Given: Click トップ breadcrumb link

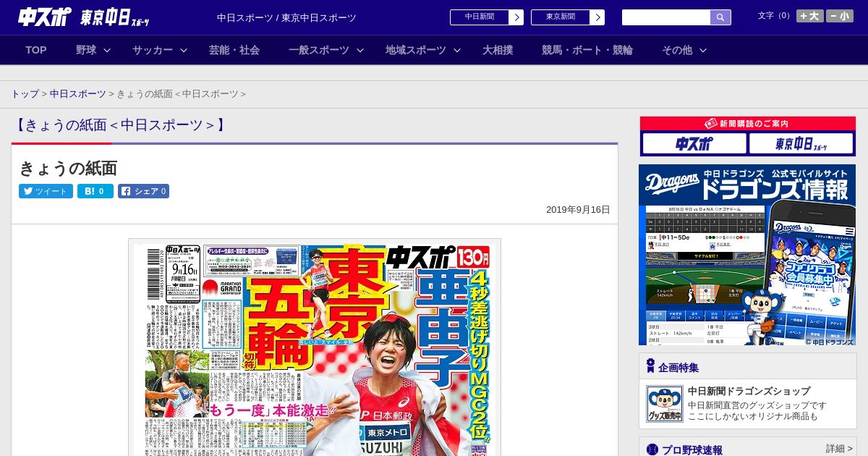Looking at the screenshot, I should click(x=25, y=94).
